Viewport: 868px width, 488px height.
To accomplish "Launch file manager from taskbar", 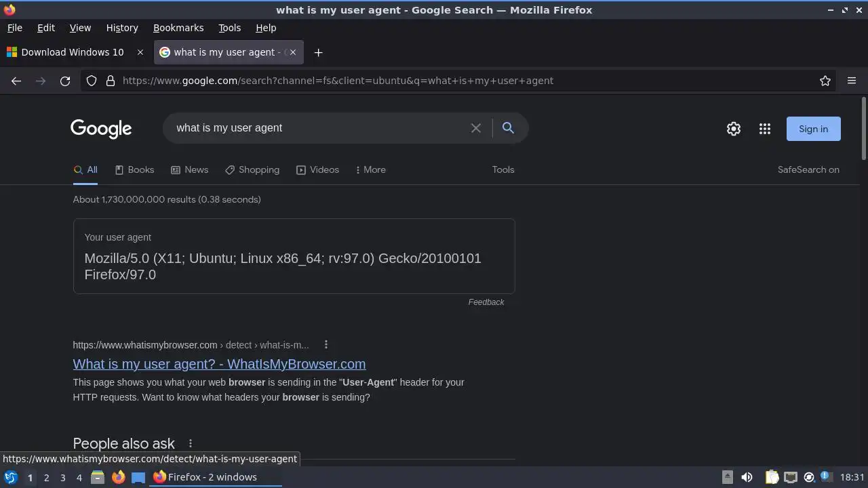I will click(x=98, y=477).
